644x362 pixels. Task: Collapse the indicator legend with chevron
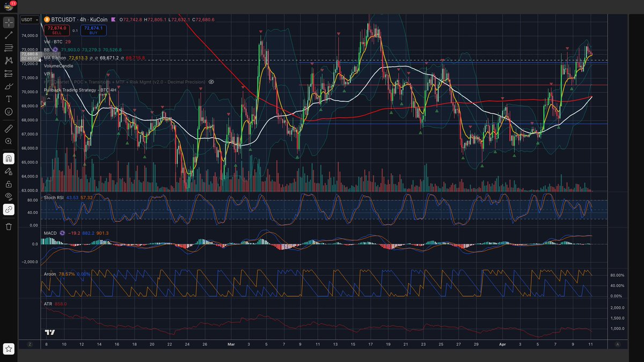click(48, 98)
